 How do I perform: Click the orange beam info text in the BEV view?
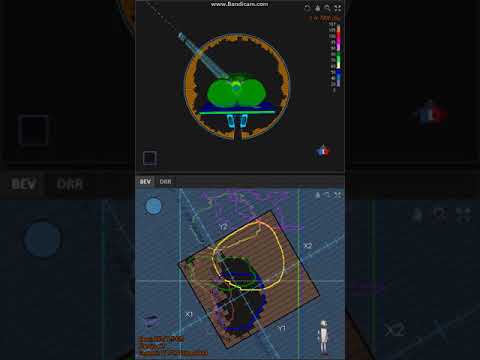click(173, 346)
